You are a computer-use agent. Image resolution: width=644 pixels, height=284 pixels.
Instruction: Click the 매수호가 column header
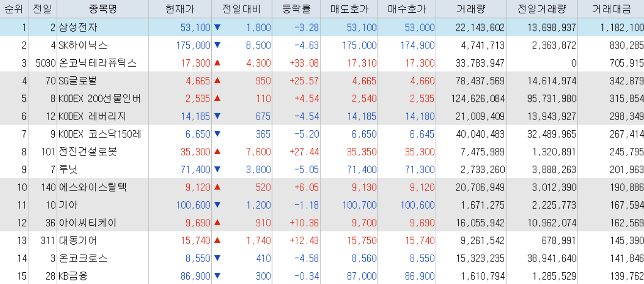(407, 9)
